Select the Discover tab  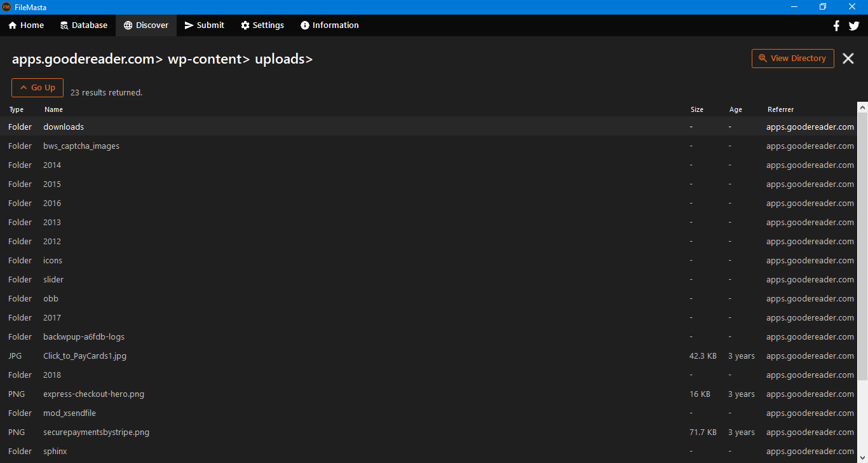click(146, 25)
